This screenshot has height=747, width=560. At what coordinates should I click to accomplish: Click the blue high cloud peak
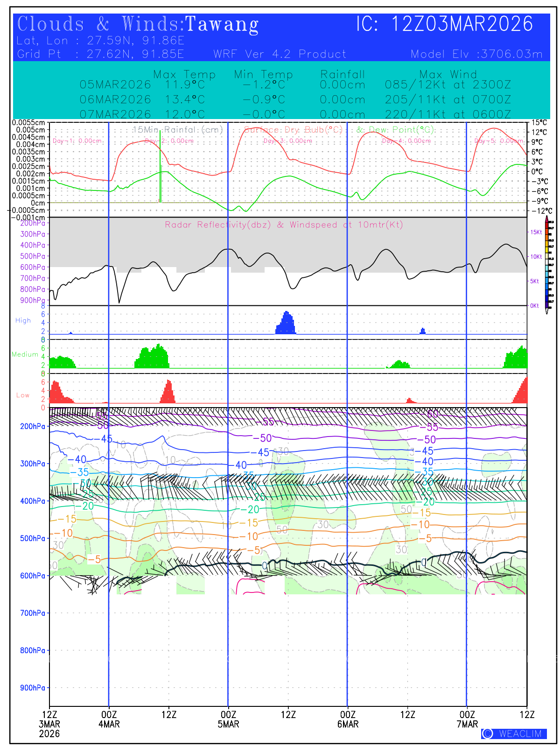(286, 322)
